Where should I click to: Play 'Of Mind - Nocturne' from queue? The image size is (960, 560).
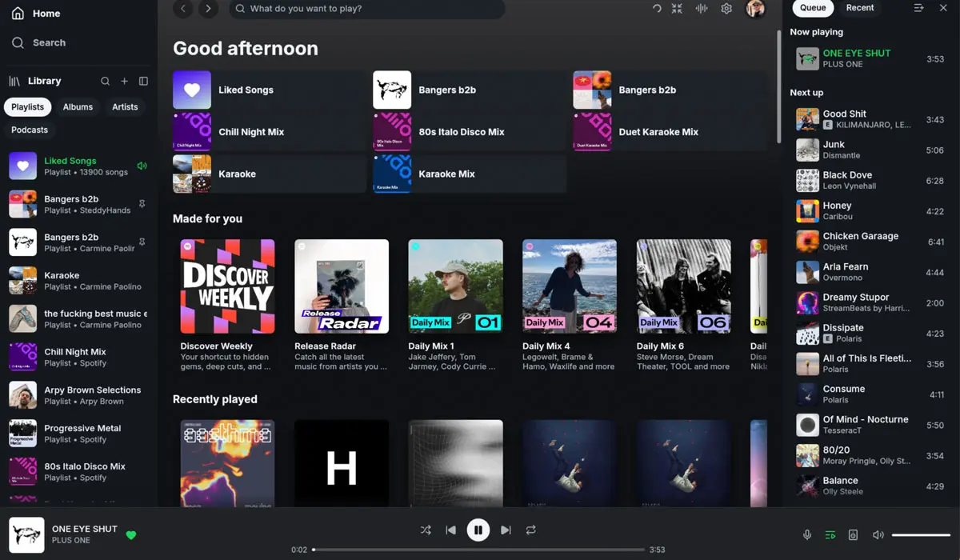(x=870, y=424)
